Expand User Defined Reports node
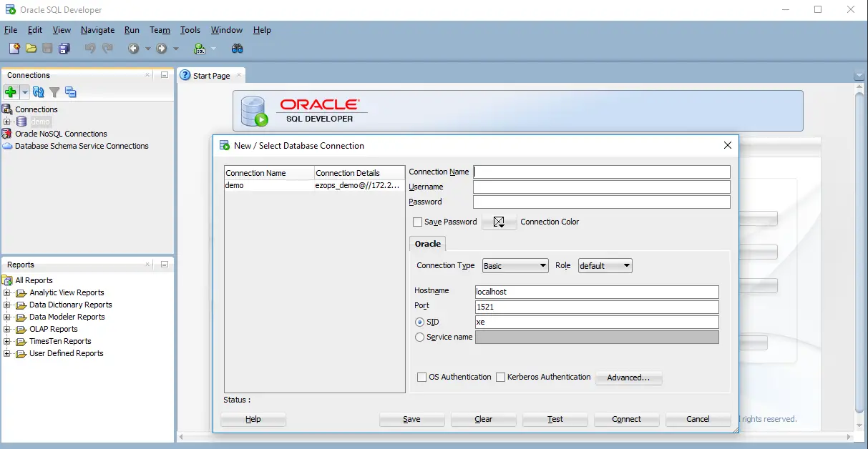Viewport: 868px width, 449px height. [7, 353]
